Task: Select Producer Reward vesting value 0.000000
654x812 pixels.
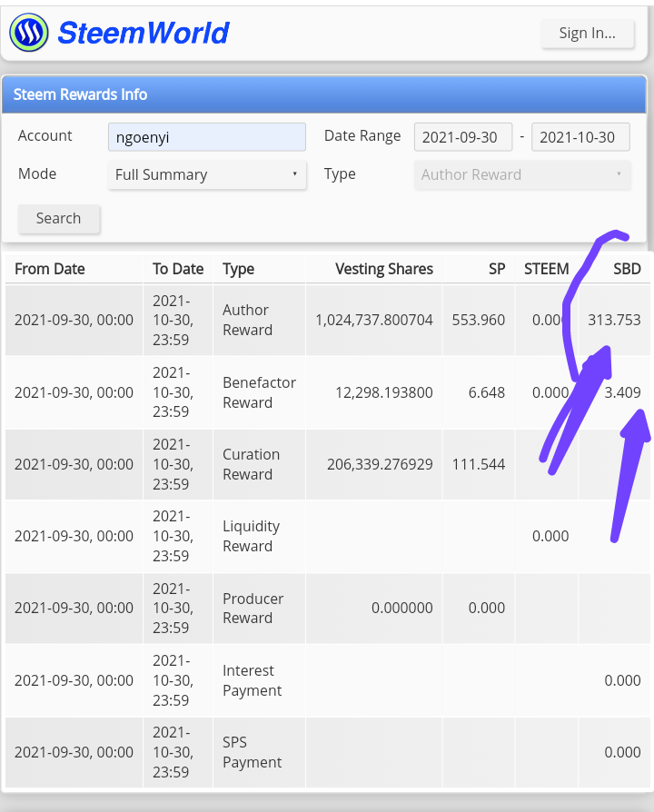Action: (401, 608)
